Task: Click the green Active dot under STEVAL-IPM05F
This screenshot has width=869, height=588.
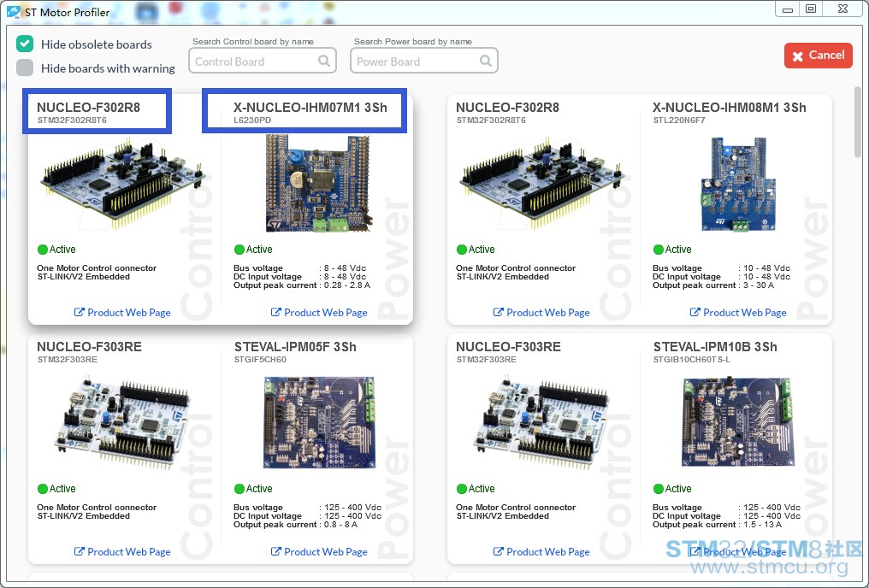Action: (239, 489)
